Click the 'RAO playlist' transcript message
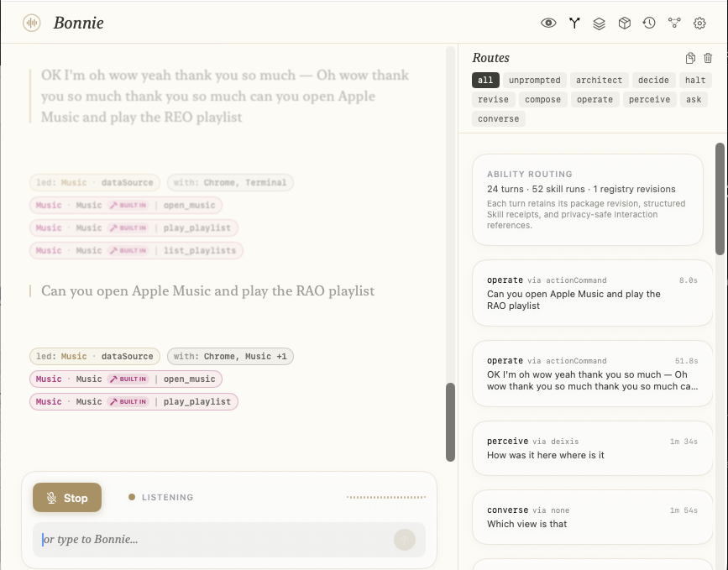The width and height of the screenshot is (728, 570). pos(208,291)
